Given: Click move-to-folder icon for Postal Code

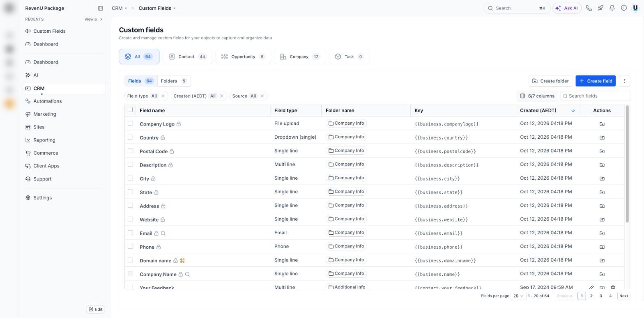Looking at the screenshot, I should pyautogui.click(x=602, y=151).
